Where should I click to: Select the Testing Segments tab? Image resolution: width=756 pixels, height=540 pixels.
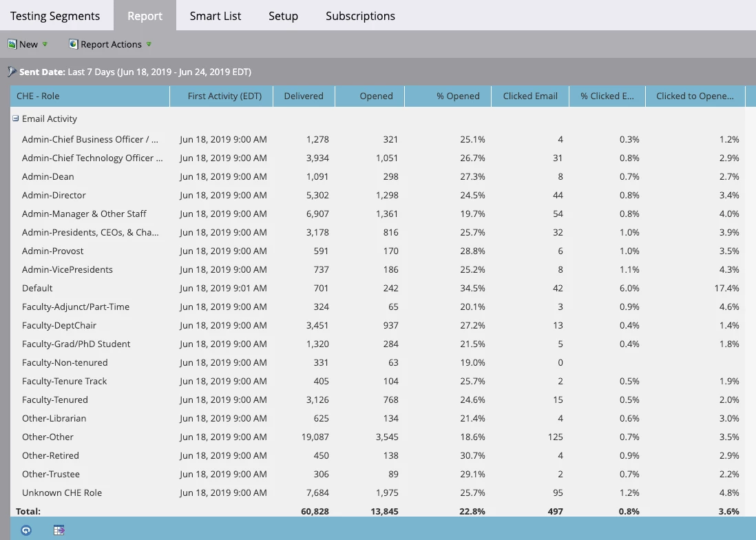(x=55, y=16)
